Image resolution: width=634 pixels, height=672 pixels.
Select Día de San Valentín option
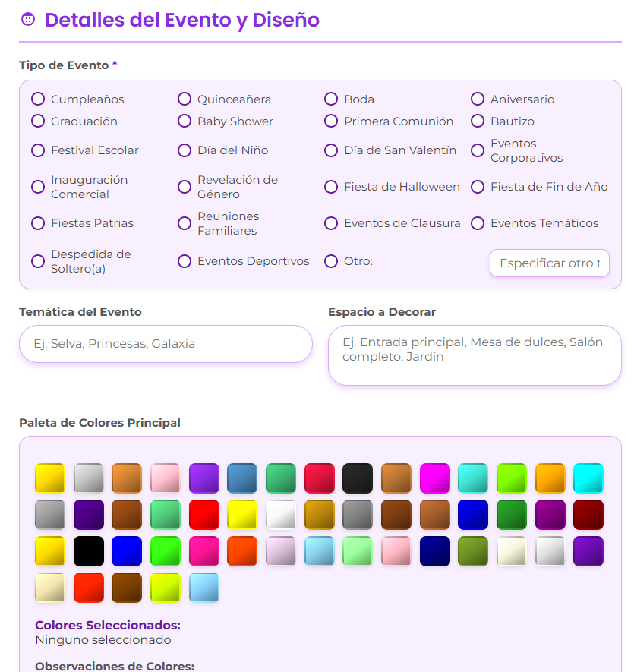point(331,150)
